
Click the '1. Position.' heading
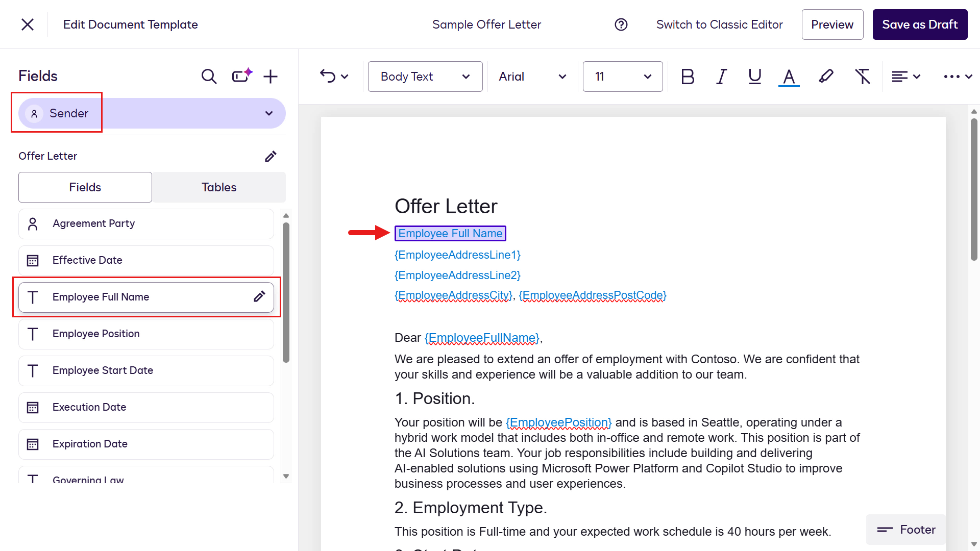pyautogui.click(x=434, y=398)
